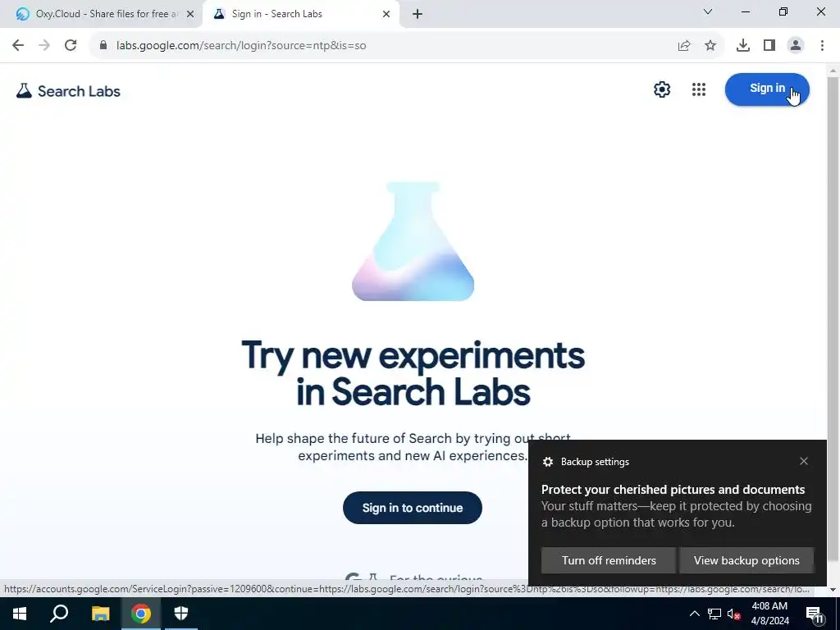Click the large flask illustration
Viewport: 840px width, 630px height.
click(x=413, y=242)
